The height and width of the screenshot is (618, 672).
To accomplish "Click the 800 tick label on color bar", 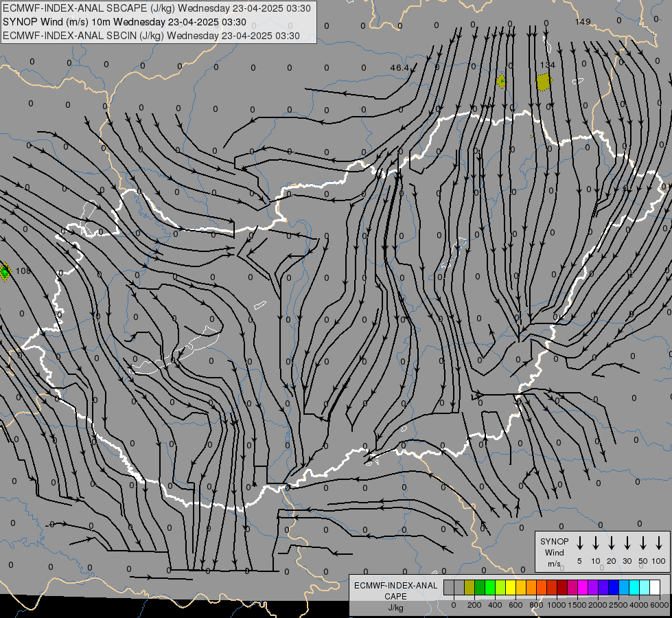I will pyautogui.click(x=536, y=605).
